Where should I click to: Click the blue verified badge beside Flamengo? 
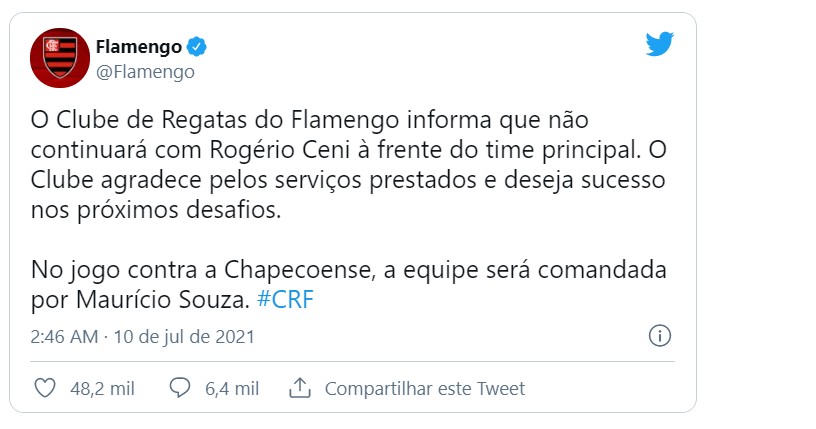196,47
